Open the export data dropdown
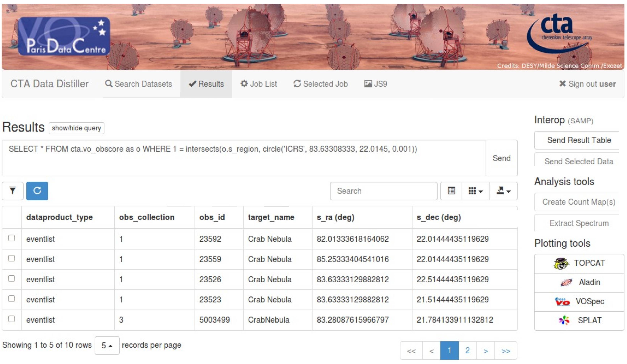This screenshot has height=364, width=627. tap(504, 191)
